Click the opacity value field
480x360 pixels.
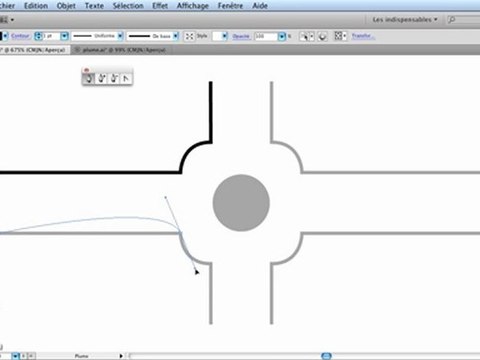pos(266,36)
